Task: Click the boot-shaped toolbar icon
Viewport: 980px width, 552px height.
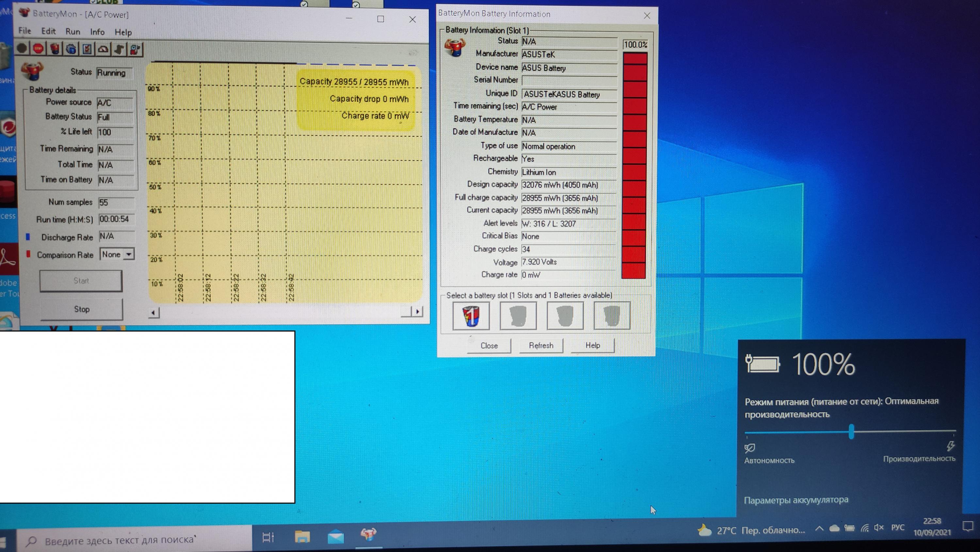Action: coord(119,49)
